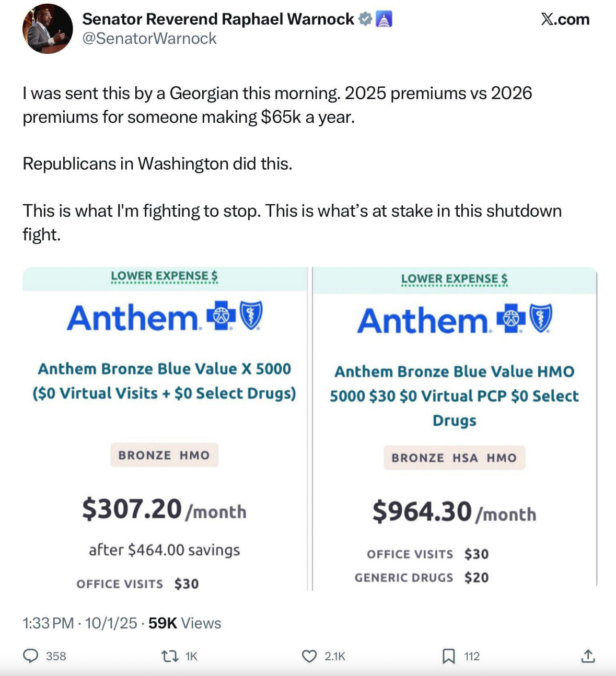The image size is (616, 676).
Task: Click the reply speech bubble icon
Action: click(31, 656)
